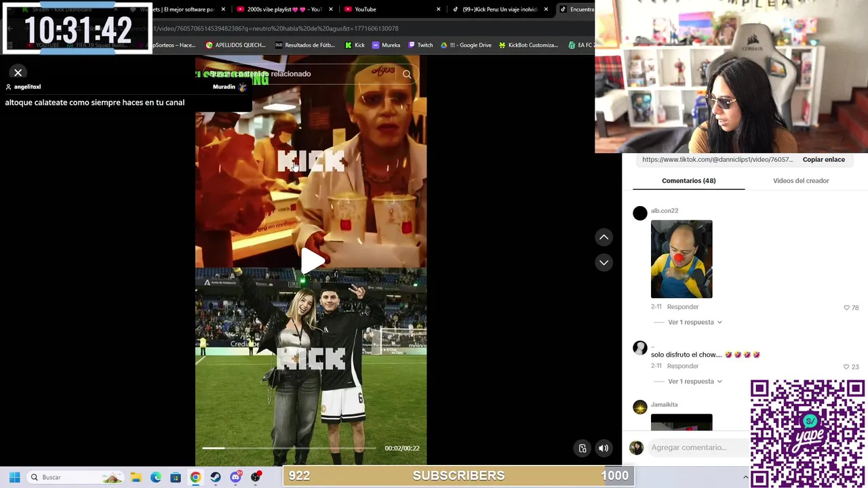
Task: Expand Ver 1 respuesta under chow comment
Action: [695, 382]
